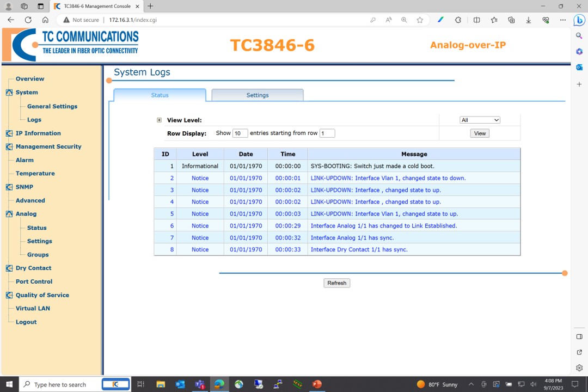Screen dimensions: 588x392
Task: Add a sidebar app with plus icon
Action: pos(579,84)
